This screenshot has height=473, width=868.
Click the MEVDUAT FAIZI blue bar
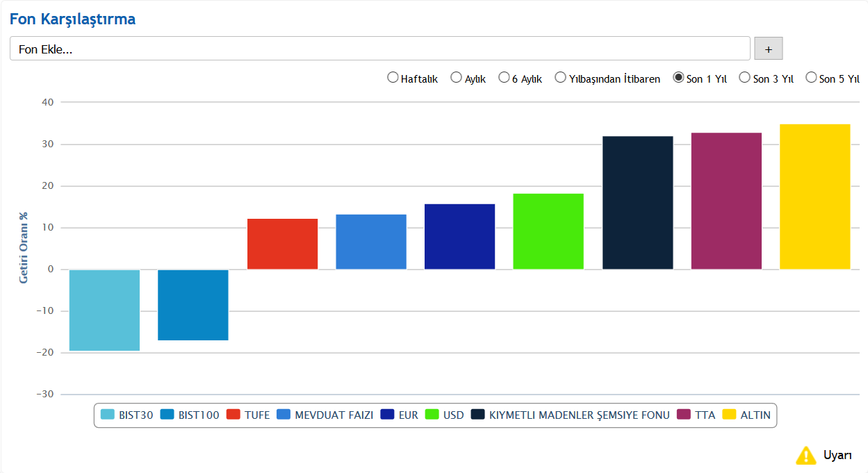[371, 242]
